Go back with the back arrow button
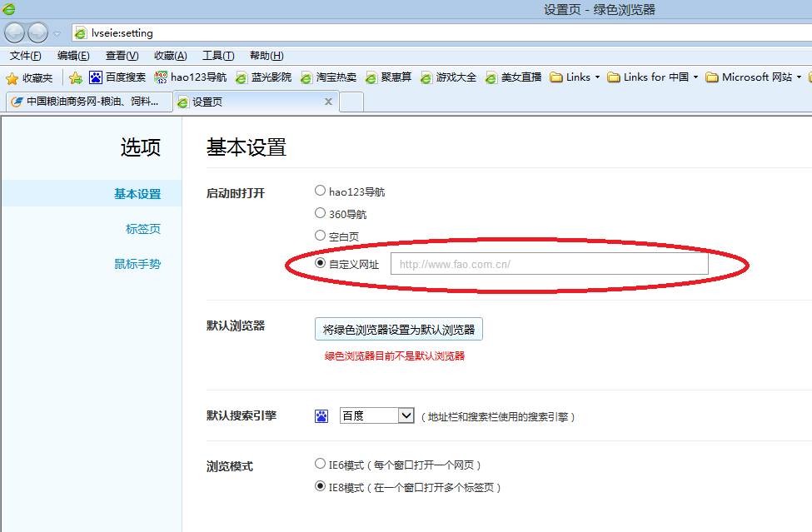812x532 pixels. click(x=14, y=33)
